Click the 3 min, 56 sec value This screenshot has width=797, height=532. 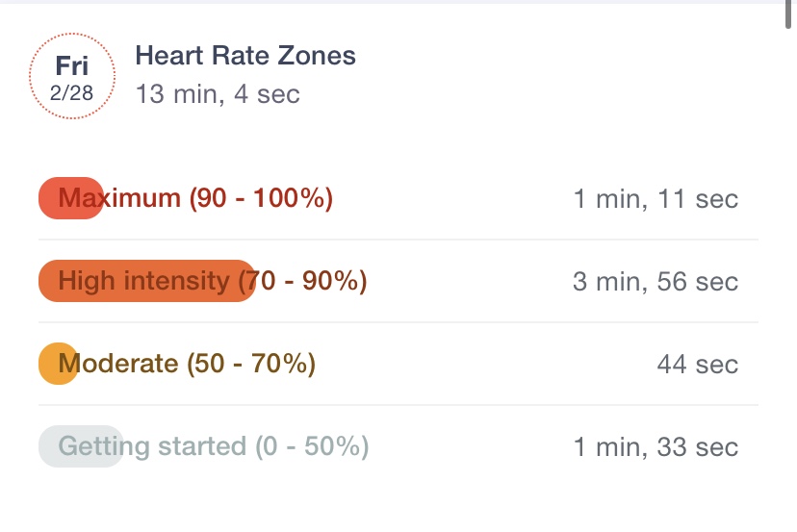tap(656, 282)
